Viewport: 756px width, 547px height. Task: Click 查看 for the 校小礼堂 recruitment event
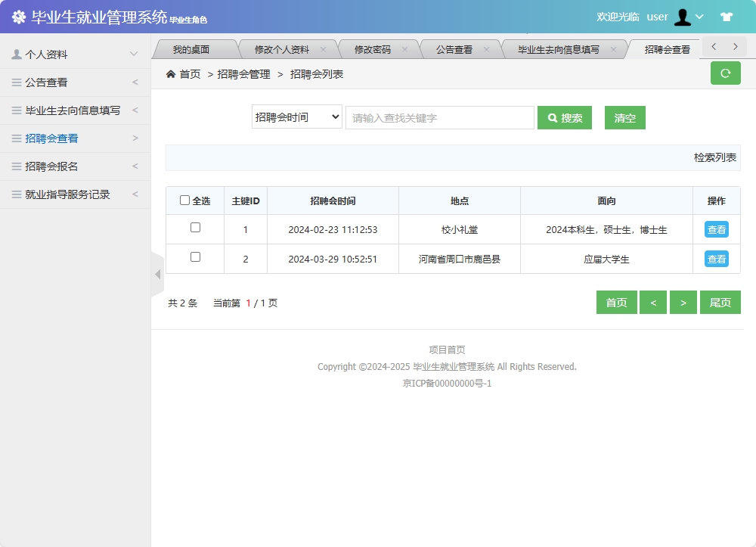[715, 229]
